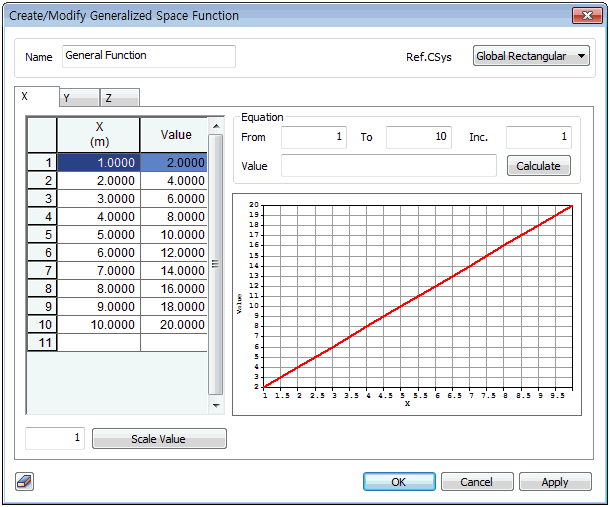The width and height of the screenshot is (610, 507).
Task: Click the Scale Value button
Action: (159, 439)
